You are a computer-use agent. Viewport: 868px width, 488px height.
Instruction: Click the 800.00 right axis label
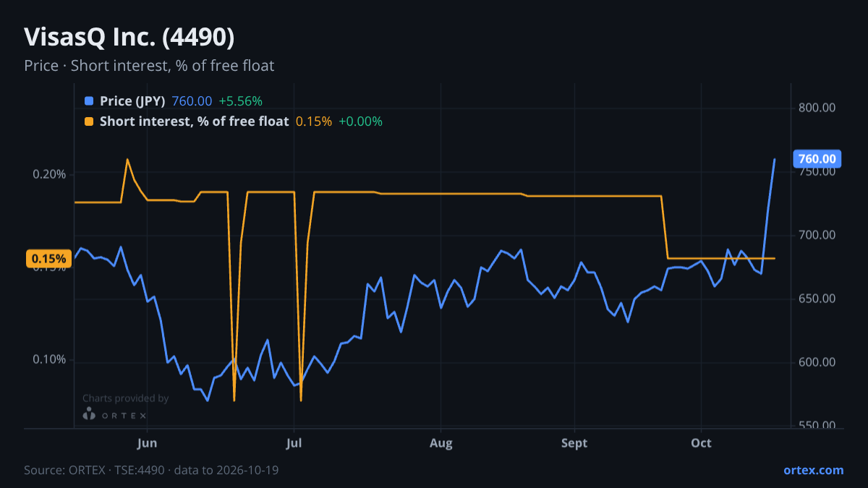tap(817, 108)
